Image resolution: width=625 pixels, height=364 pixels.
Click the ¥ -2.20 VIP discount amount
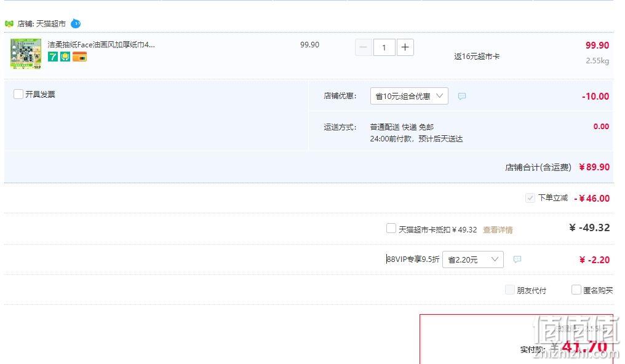pos(594,260)
